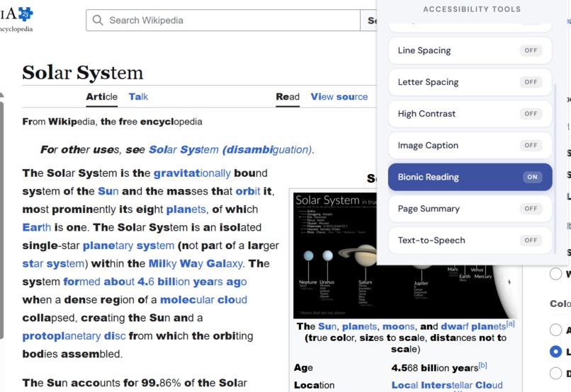
Task: Follow the Earth link in first paragraph
Action: tap(36, 227)
